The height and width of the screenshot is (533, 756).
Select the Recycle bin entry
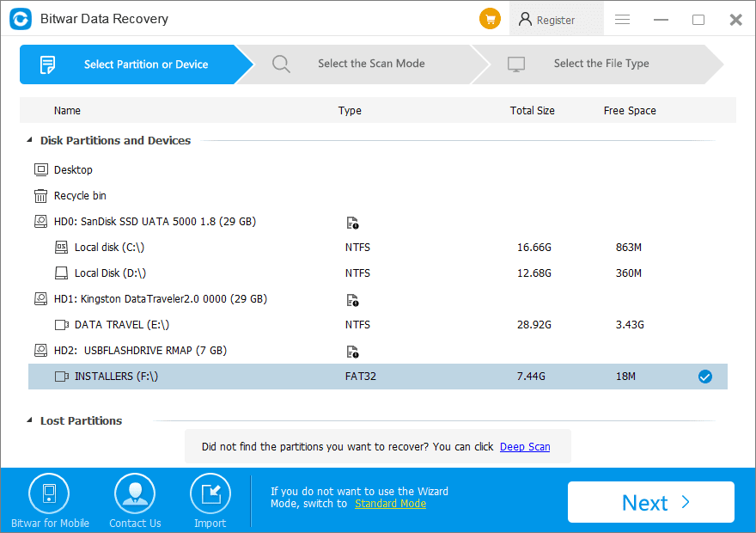pos(80,196)
